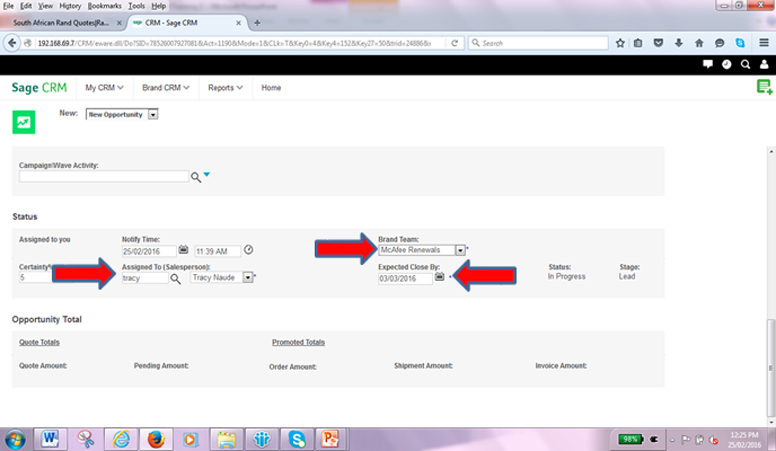
Task: Open the recent items clock icon
Action: (x=727, y=64)
